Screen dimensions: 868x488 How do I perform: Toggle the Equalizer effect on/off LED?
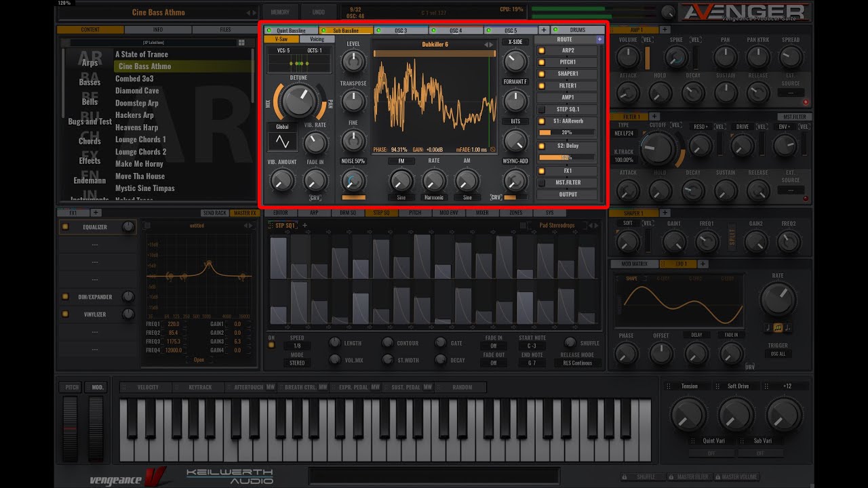pos(65,227)
